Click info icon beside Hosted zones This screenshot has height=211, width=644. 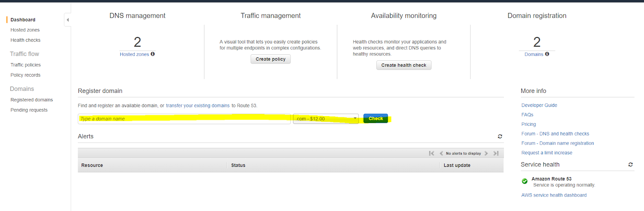point(153,54)
